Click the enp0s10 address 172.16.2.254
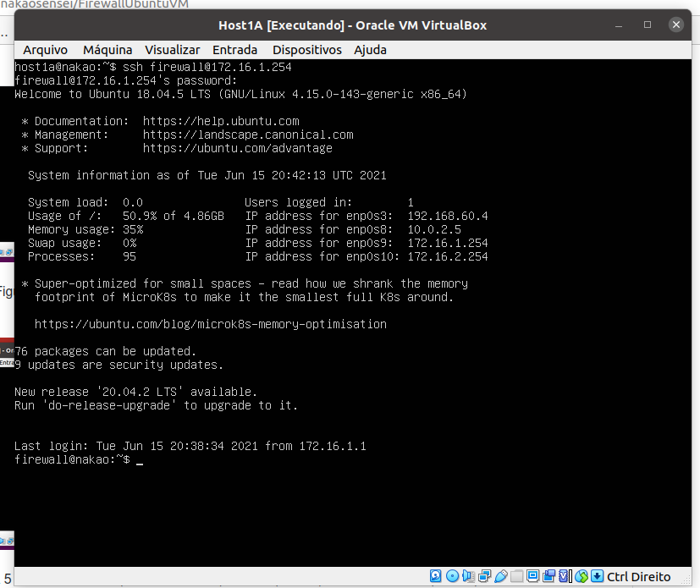 [x=448, y=256]
